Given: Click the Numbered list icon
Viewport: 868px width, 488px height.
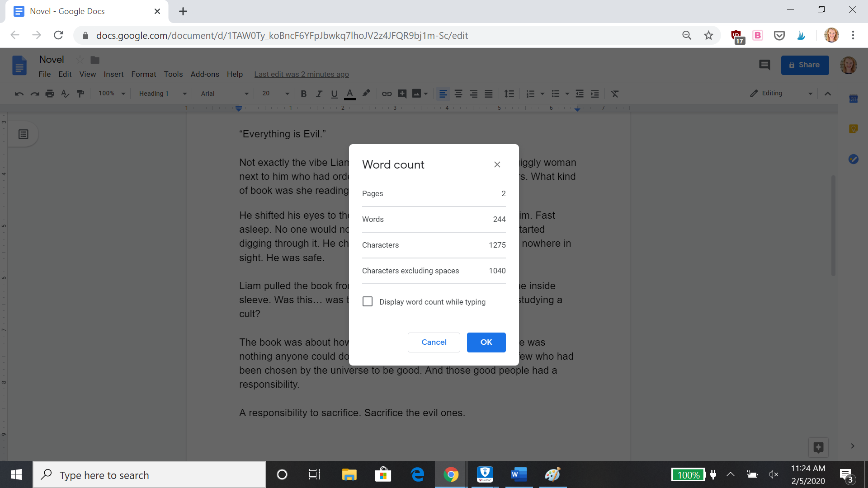Looking at the screenshot, I should [528, 94].
